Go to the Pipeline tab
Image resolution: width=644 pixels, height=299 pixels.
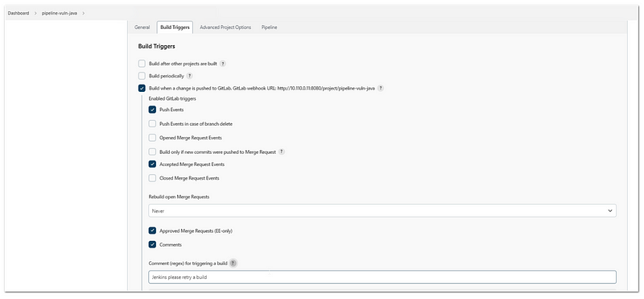269,27
